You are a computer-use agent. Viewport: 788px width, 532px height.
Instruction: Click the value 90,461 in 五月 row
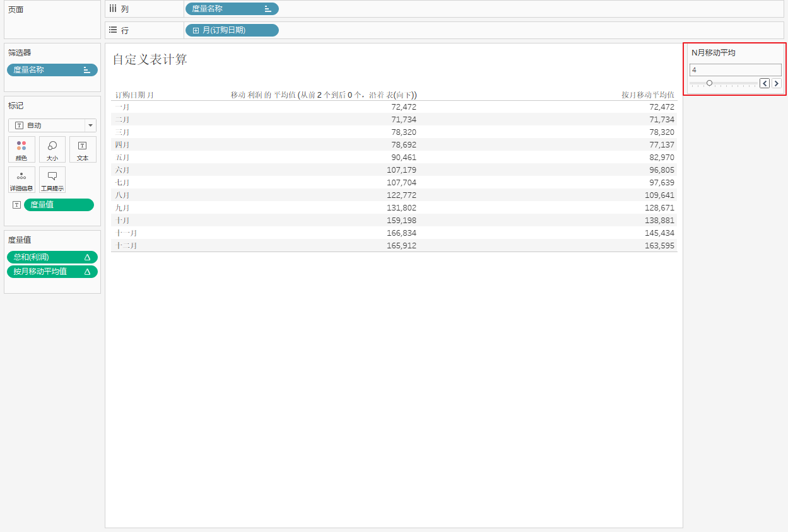pyautogui.click(x=404, y=158)
